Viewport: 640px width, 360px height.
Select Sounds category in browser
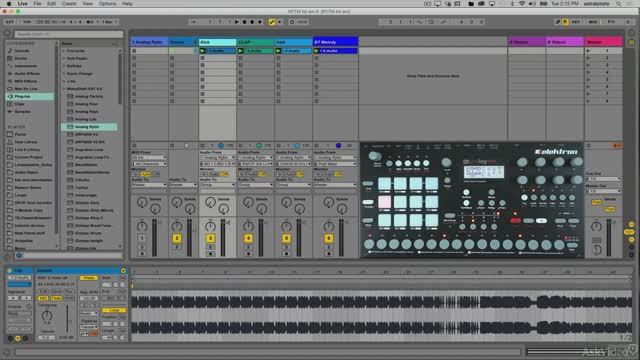(x=22, y=51)
